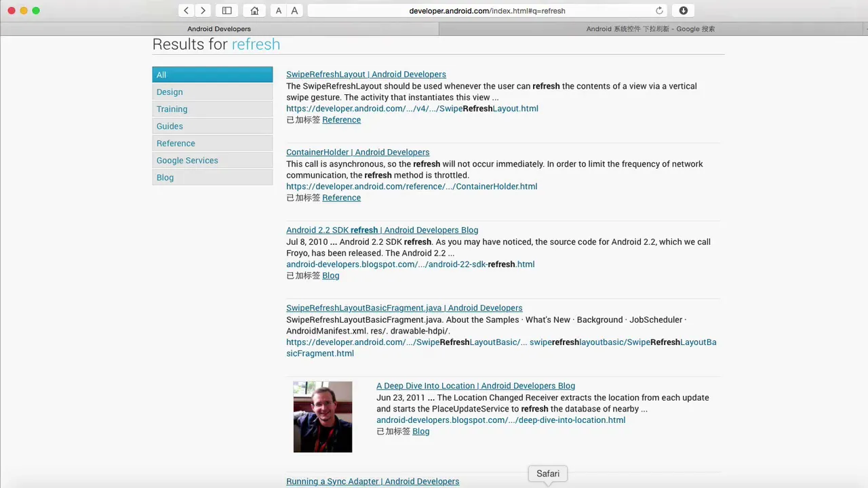The image size is (868, 488).
Task: Open A Deep Dive Into Location result
Action: click(x=475, y=386)
